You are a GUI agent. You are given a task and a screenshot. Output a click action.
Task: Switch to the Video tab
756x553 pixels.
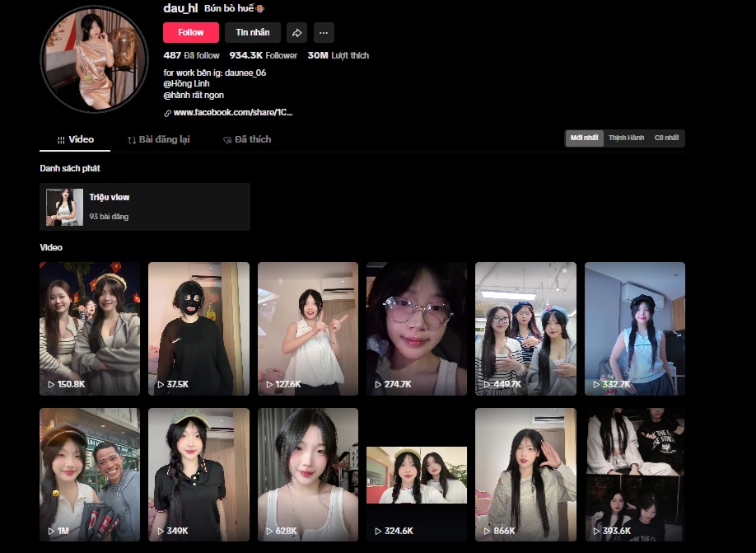click(75, 139)
